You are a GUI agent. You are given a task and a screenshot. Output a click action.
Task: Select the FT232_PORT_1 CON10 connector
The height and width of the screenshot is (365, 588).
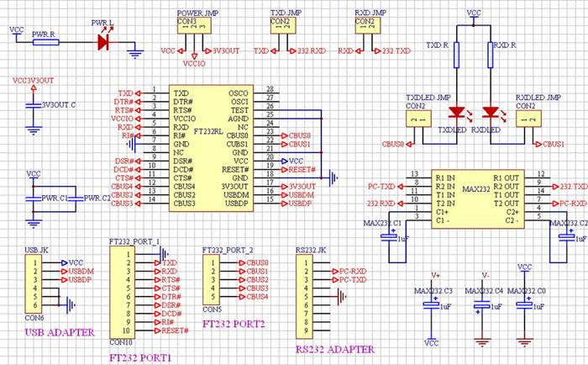tap(122, 292)
